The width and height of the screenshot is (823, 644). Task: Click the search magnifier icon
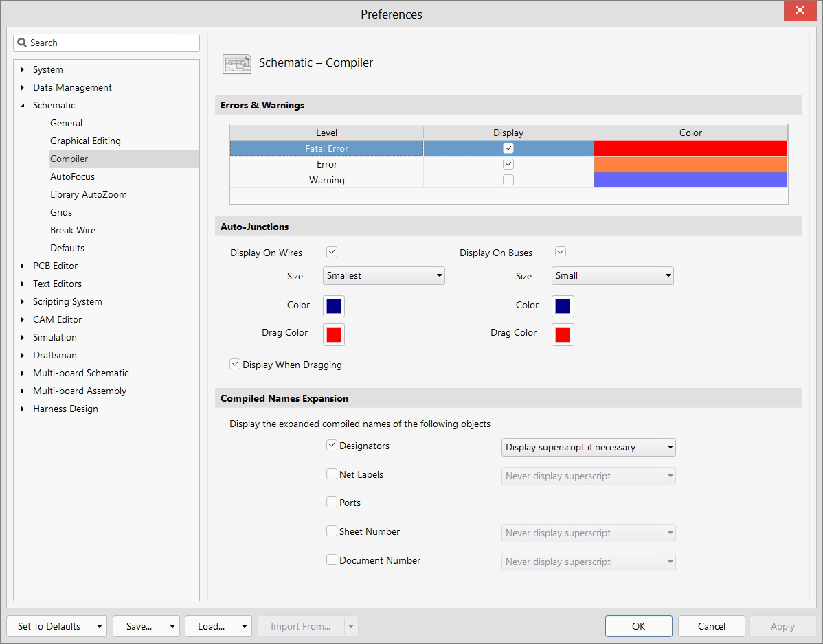pos(22,43)
